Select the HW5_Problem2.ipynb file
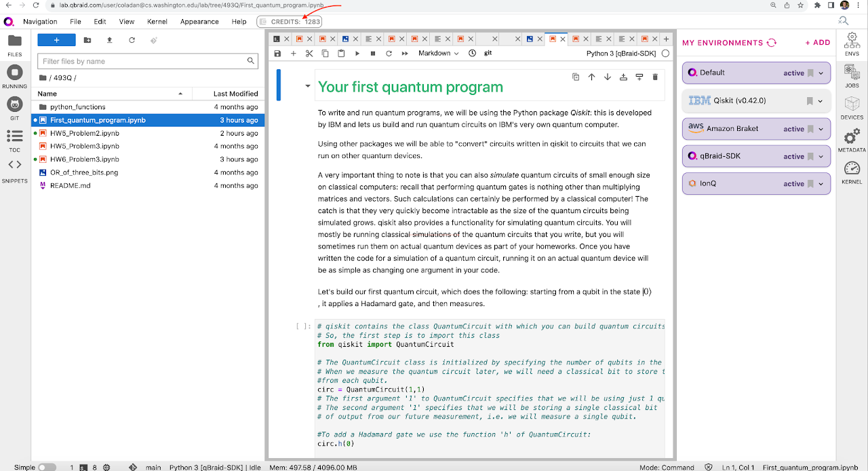The image size is (868, 471). [x=148, y=133]
